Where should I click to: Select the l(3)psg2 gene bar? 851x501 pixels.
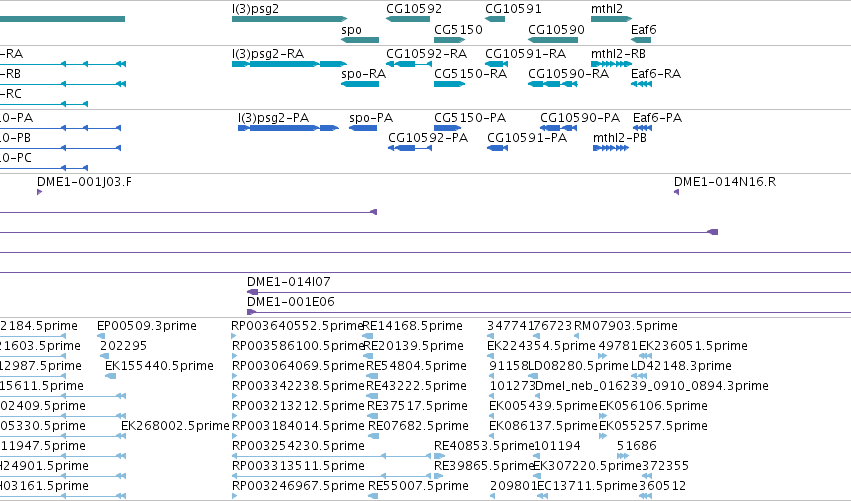289,19
